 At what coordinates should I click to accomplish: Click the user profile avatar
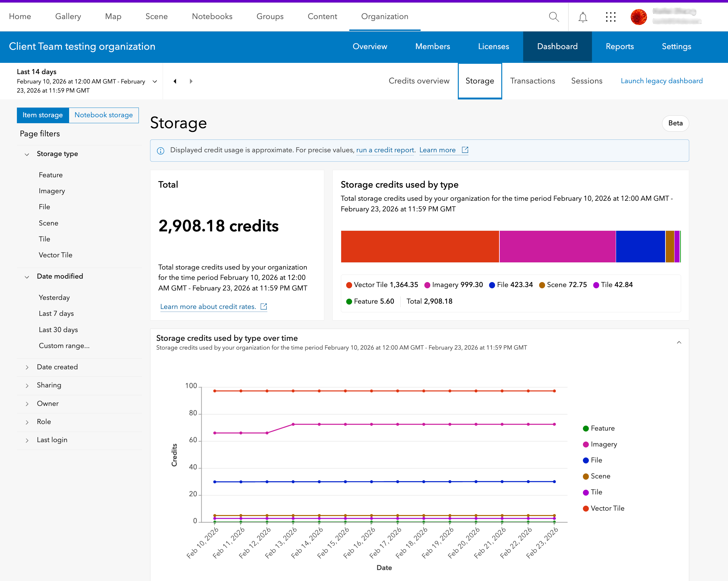pos(639,17)
